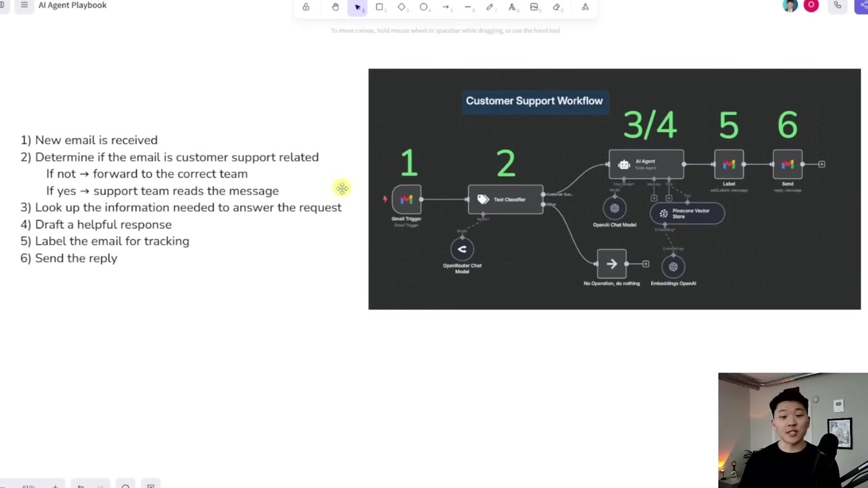Click the OpenAI Chat Model node
This screenshot has width=868, height=488.
(x=614, y=208)
